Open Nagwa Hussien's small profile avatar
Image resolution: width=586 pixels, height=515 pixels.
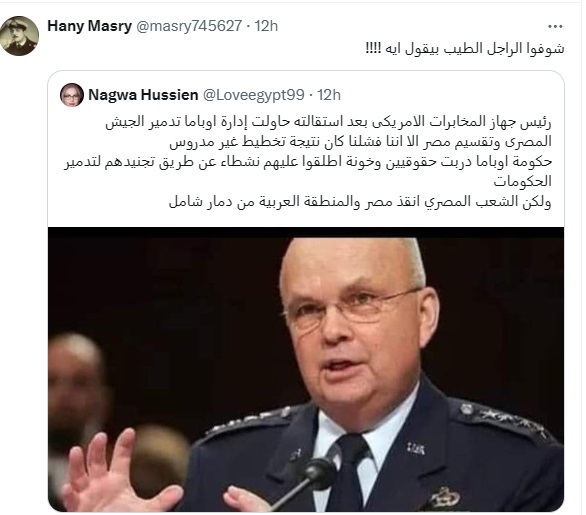(72, 95)
